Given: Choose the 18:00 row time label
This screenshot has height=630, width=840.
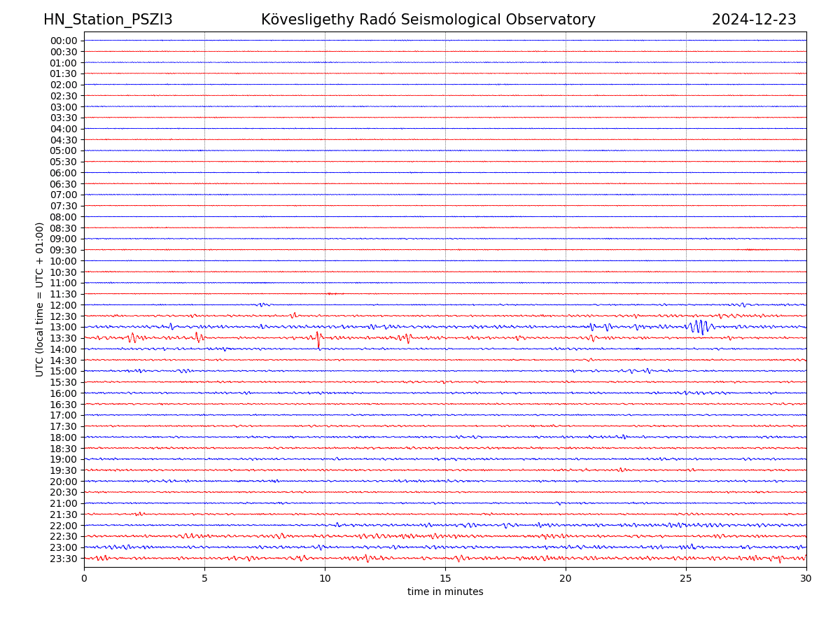Looking at the screenshot, I should pos(63,437).
